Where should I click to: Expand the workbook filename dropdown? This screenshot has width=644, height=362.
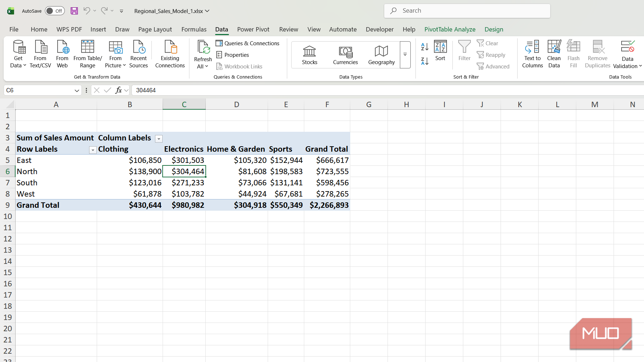pos(207,11)
